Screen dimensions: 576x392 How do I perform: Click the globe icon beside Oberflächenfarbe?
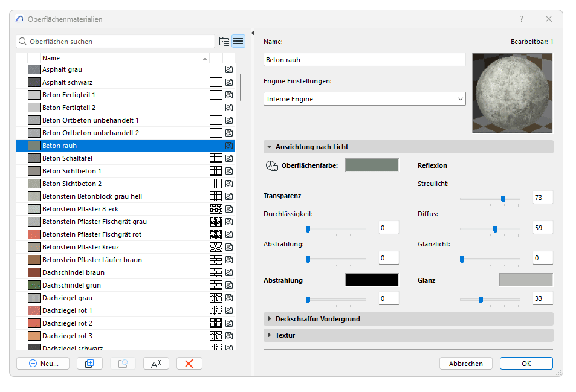272,164
